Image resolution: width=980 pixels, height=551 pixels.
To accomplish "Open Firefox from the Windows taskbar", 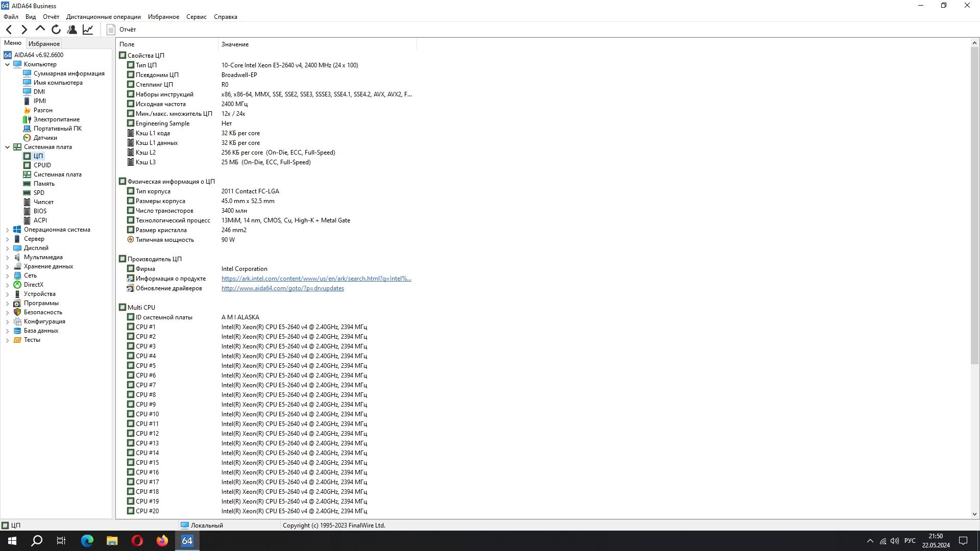I will click(x=162, y=541).
